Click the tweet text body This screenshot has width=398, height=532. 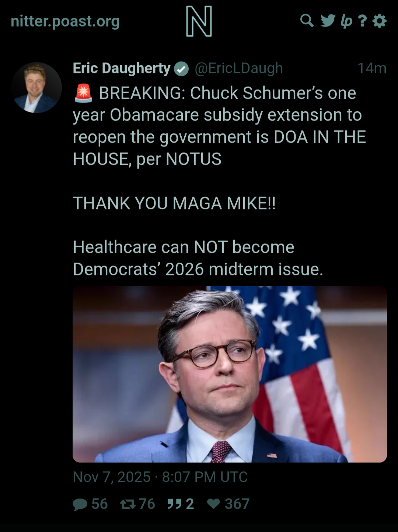coord(220,181)
